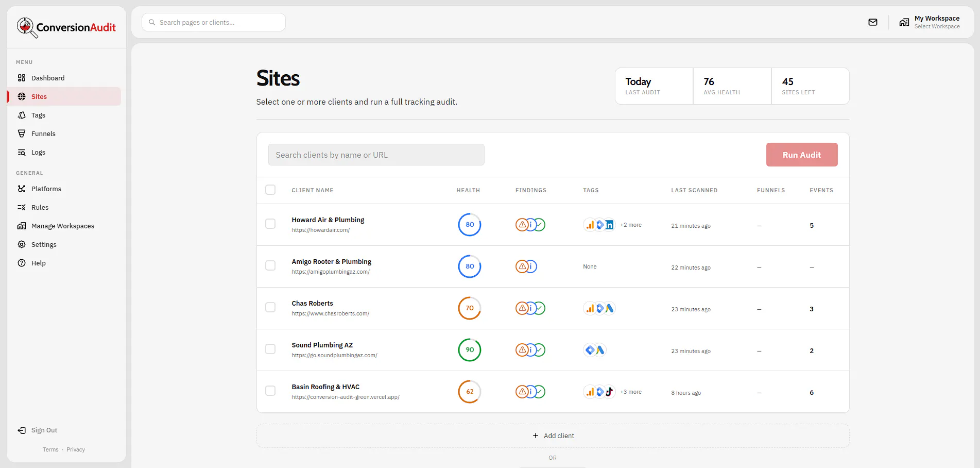The image size is (980, 468).
Task: Toggle the select-all clients checkbox
Action: 270,190
